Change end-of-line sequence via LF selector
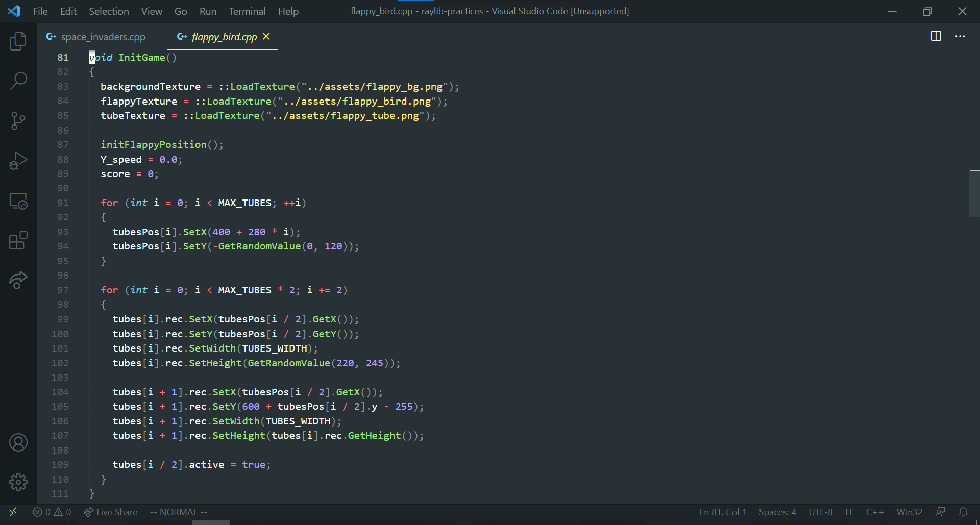 (849, 512)
